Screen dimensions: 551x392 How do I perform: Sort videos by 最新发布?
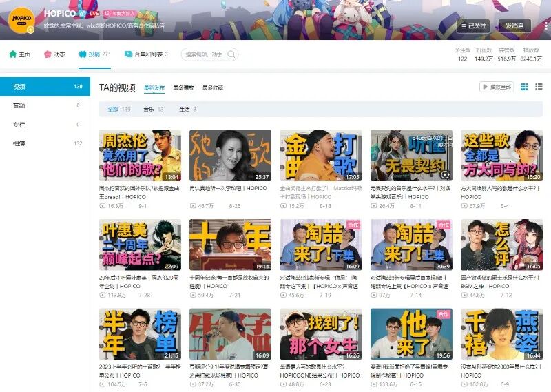coord(154,87)
